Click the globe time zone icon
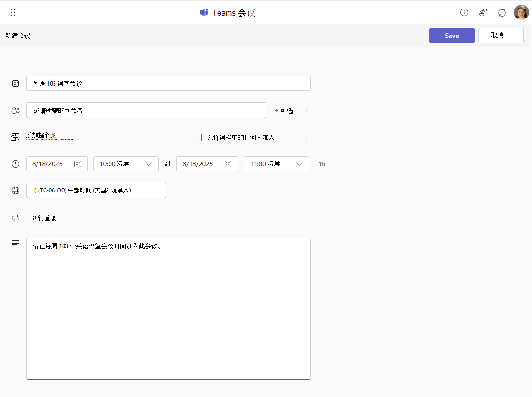Screen dimensions: 532x397 click(x=16, y=190)
